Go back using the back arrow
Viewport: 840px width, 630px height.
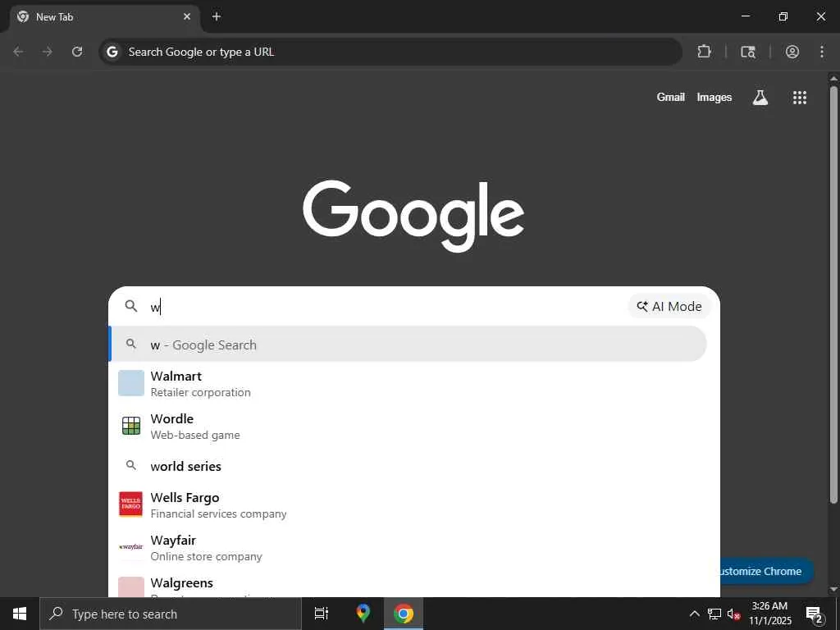coord(18,52)
